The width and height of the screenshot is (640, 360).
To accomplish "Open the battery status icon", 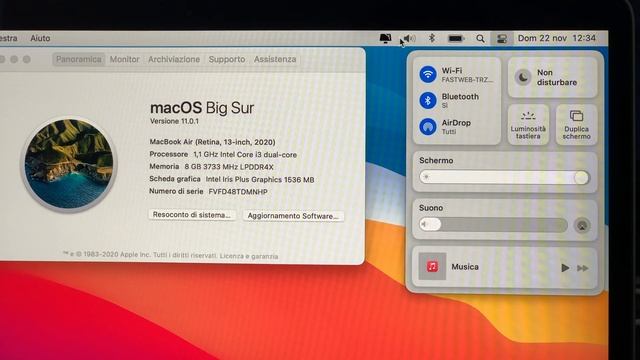I will pyautogui.click(x=456, y=38).
